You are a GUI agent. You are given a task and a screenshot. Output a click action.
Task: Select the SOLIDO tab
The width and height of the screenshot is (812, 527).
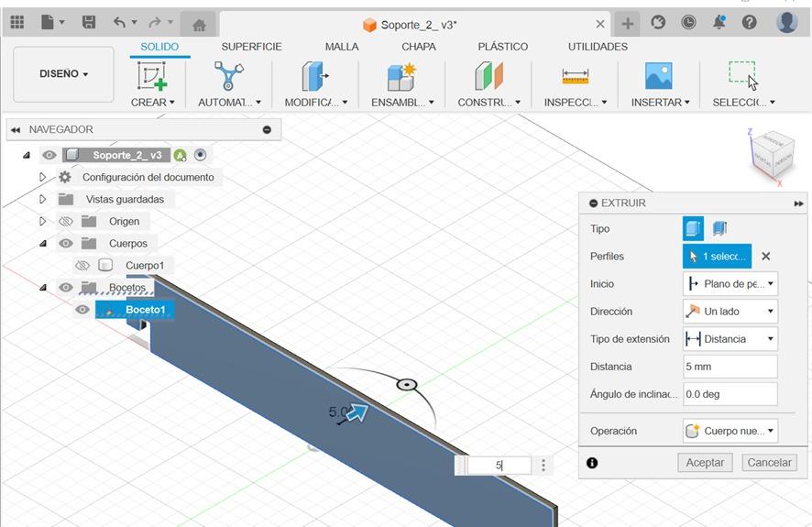[x=159, y=47]
